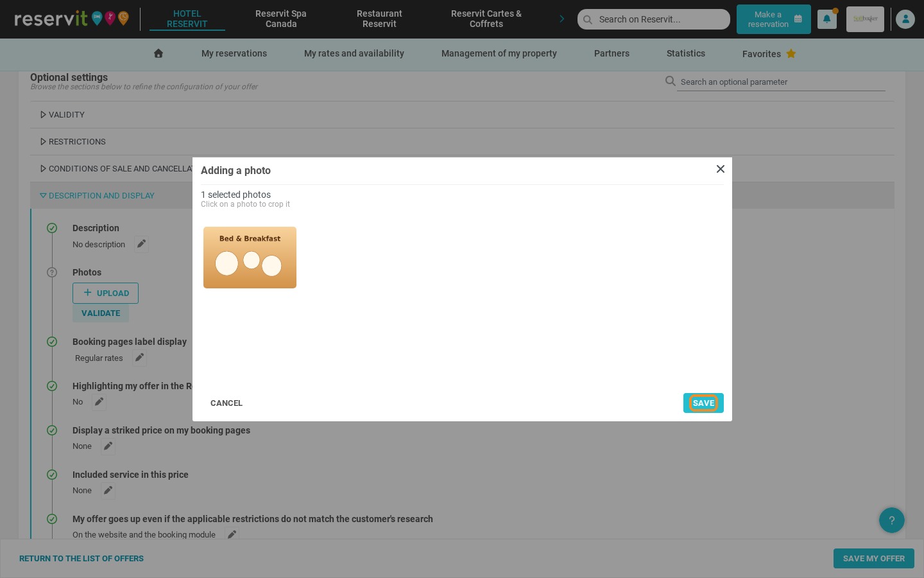
Task: Edit Regular rates label with the pencil
Action: tap(139, 358)
